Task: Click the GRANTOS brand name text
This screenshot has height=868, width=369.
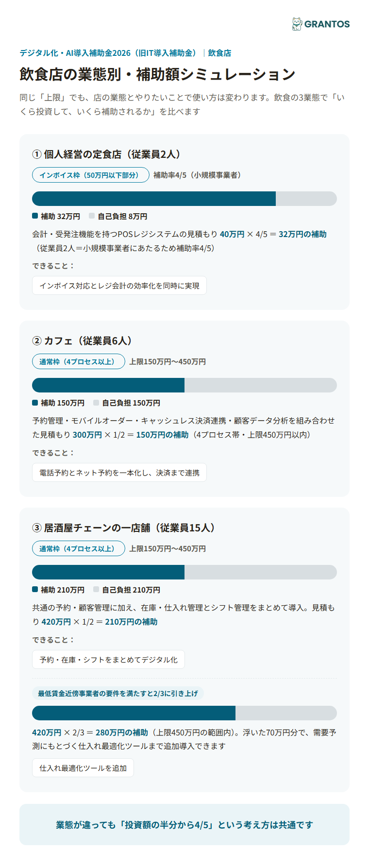Action: point(327,24)
